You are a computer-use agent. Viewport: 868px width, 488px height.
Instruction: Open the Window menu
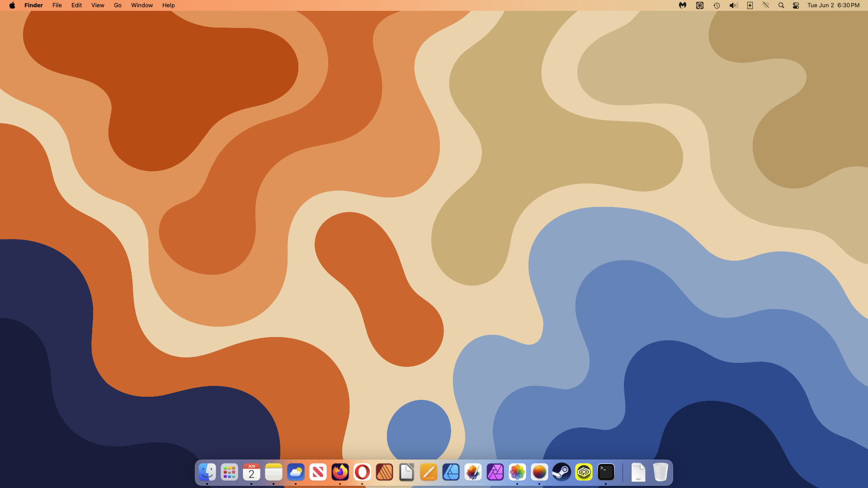coord(142,5)
